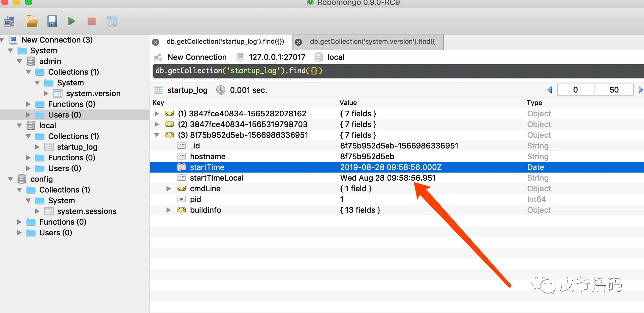The image size is (644, 313).
Task: Select the _id field row
Action: [x=397, y=146]
